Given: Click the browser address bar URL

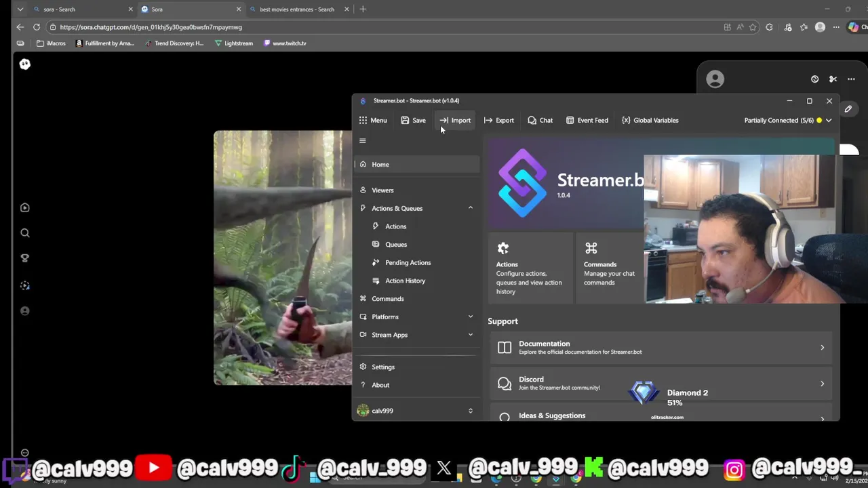Looking at the screenshot, I should [x=151, y=27].
